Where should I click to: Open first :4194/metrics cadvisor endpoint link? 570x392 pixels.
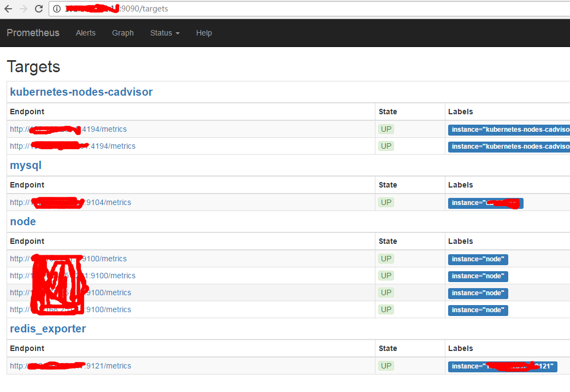(x=68, y=129)
